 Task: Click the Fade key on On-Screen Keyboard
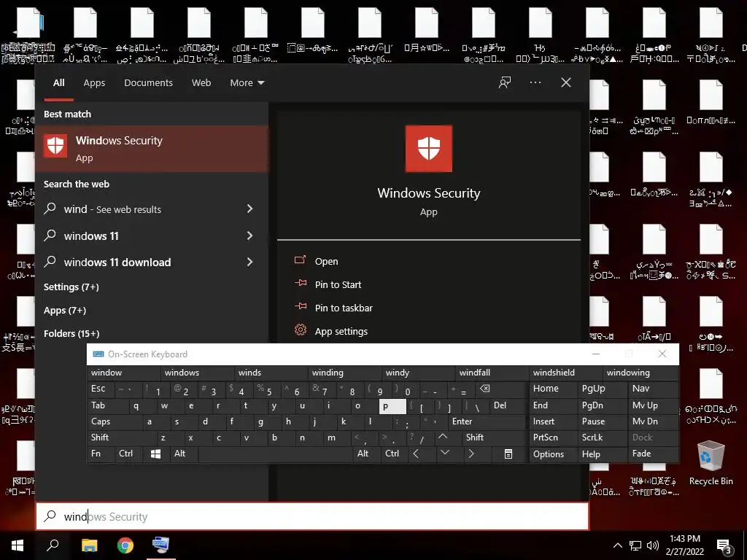[x=653, y=454]
